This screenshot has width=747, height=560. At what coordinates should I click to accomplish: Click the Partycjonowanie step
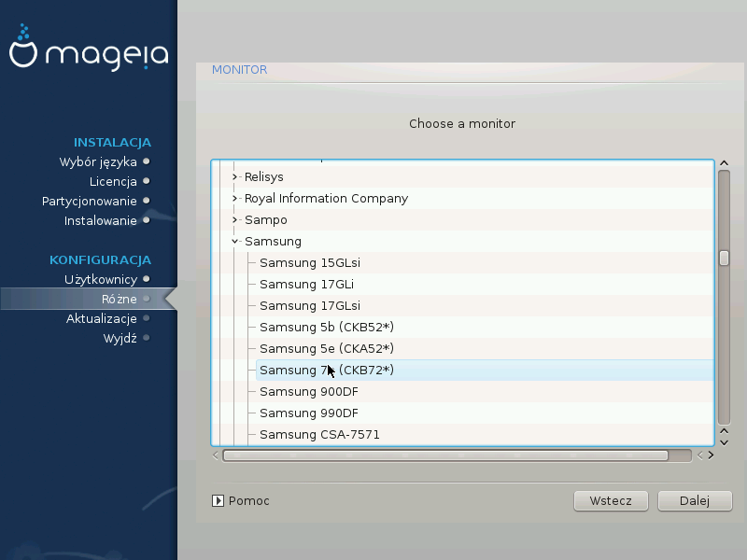pyautogui.click(x=89, y=201)
